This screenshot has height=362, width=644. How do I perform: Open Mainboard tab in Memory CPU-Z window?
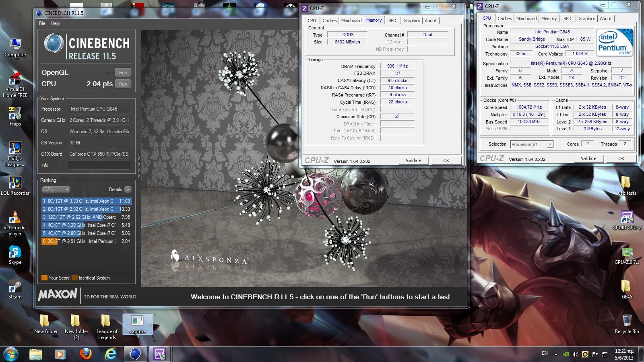pyautogui.click(x=351, y=21)
